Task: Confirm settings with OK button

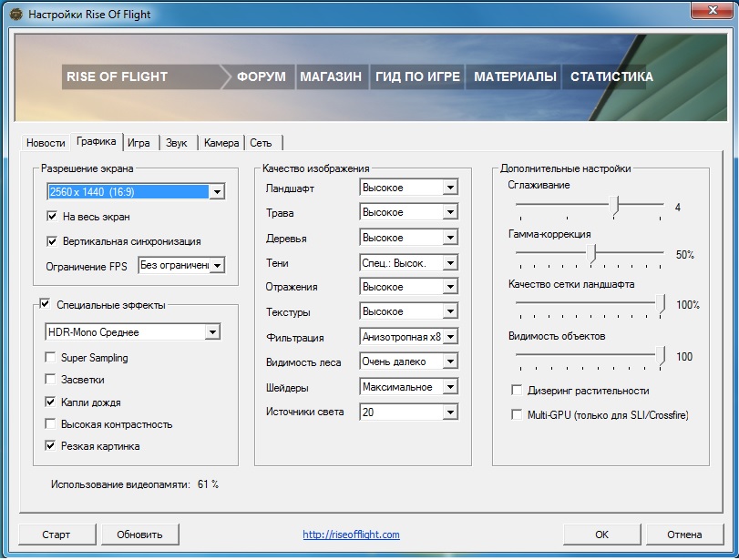Action: pos(601,535)
